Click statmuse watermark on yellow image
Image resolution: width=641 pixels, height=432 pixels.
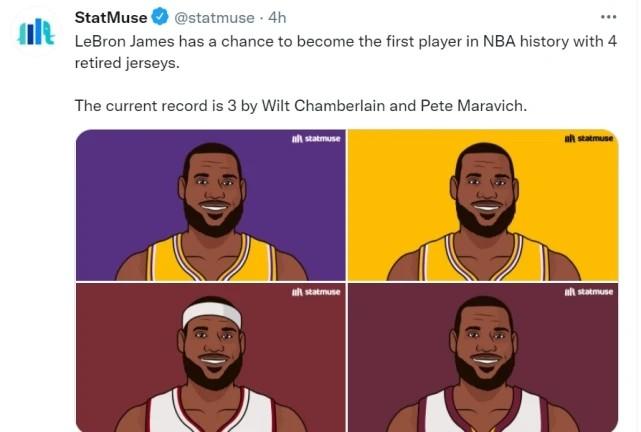tap(588, 138)
